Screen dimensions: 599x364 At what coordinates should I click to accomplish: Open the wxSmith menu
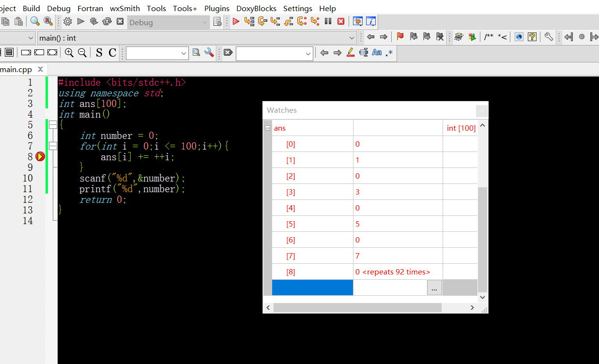(125, 8)
